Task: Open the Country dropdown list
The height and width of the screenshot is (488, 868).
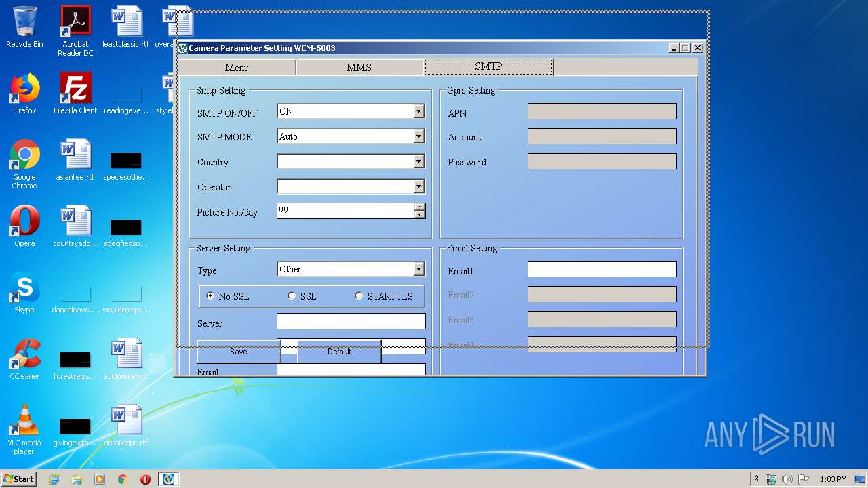Action: (x=418, y=161)
